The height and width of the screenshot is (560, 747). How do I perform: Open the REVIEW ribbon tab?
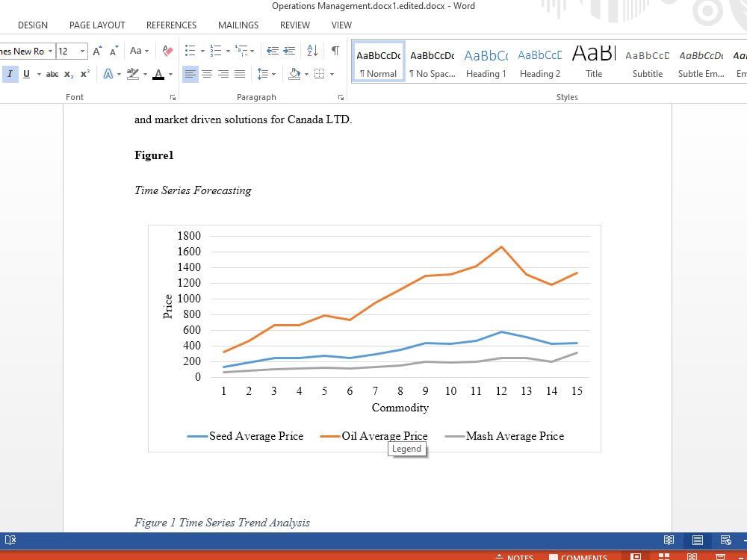tap(295, 25)
